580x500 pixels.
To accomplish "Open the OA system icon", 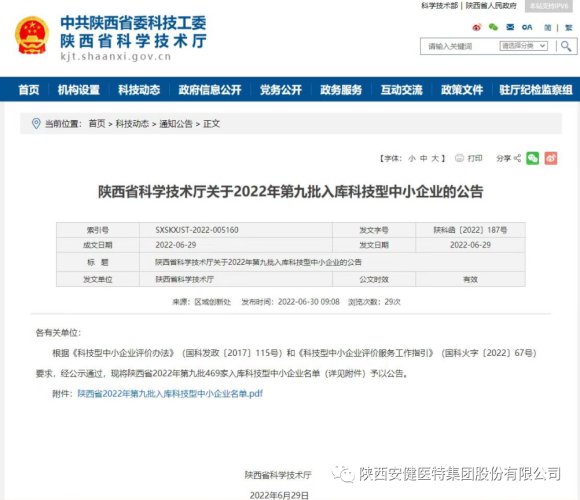I will [527, 27].
